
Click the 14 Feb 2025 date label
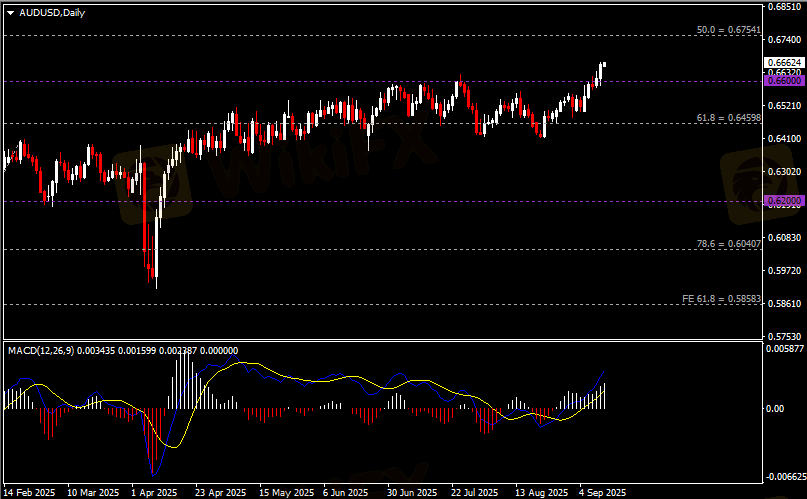tap(29, 492)
